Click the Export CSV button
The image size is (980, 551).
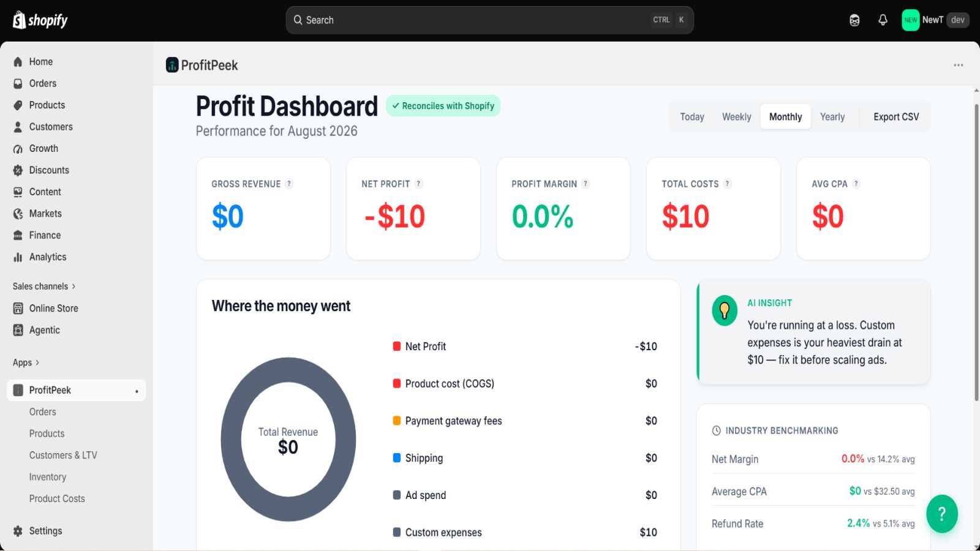click(896, 117)
